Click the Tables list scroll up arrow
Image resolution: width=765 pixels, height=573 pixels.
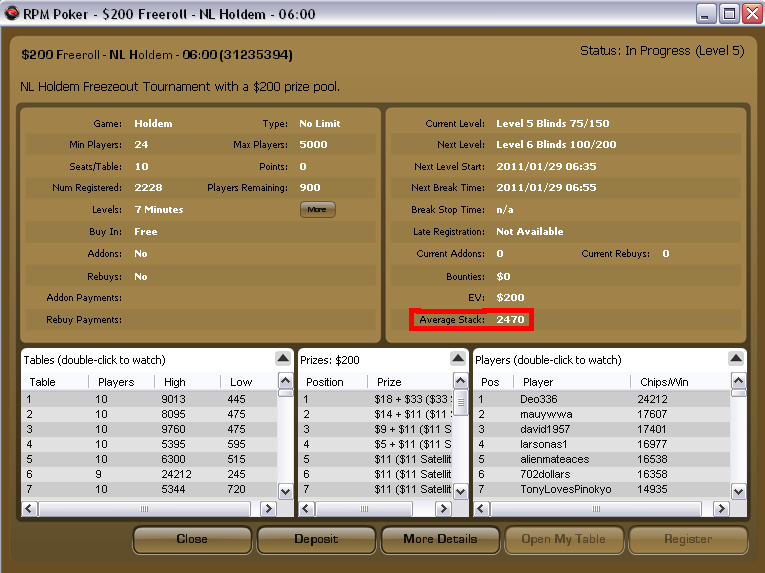tap(285, 380)
